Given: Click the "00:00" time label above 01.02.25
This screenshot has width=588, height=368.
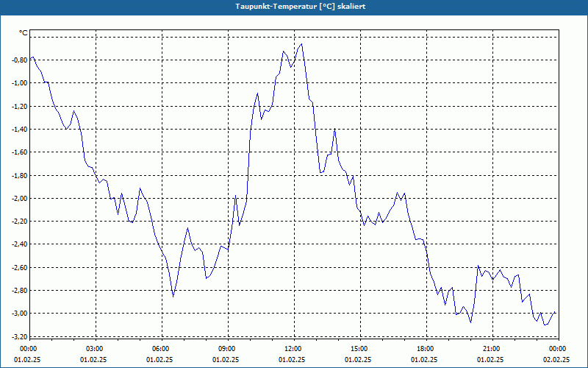Looking at the screenshot, I should coord(27,349).
